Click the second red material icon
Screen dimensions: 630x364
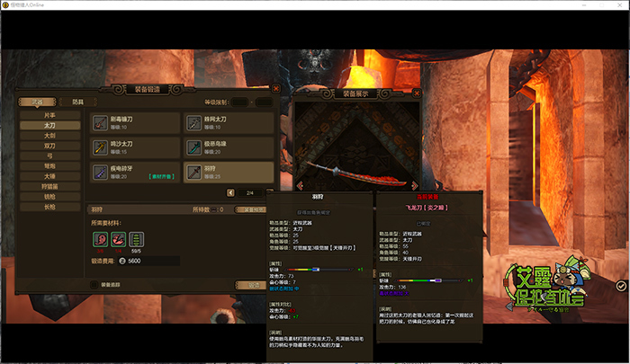(x=118, y=238)
